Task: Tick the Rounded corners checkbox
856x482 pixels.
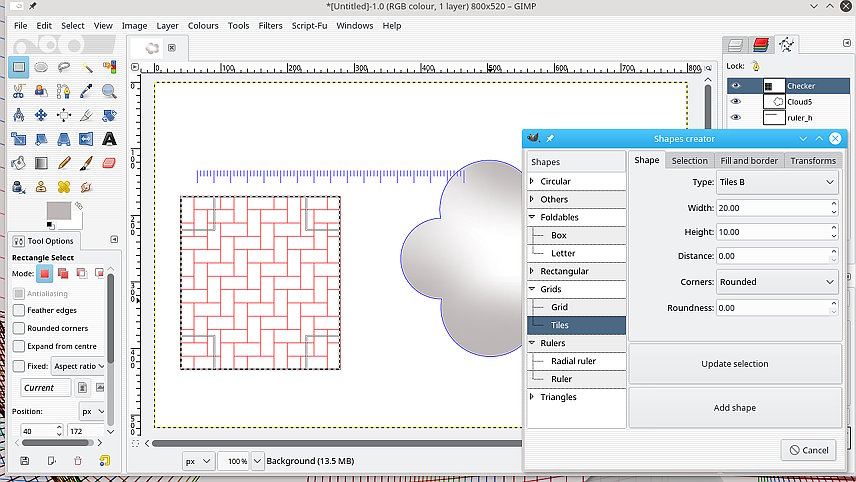Action: click(19, 328)
